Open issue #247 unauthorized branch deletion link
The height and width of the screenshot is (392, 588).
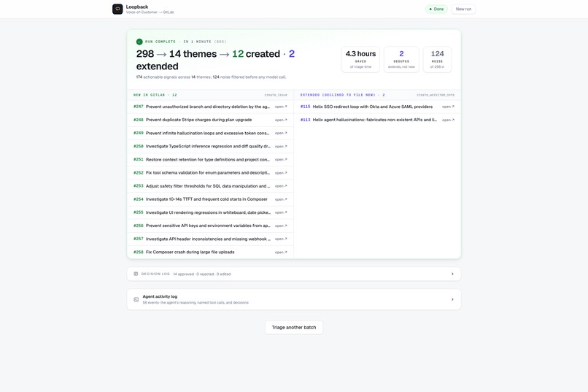pos(281,107)
